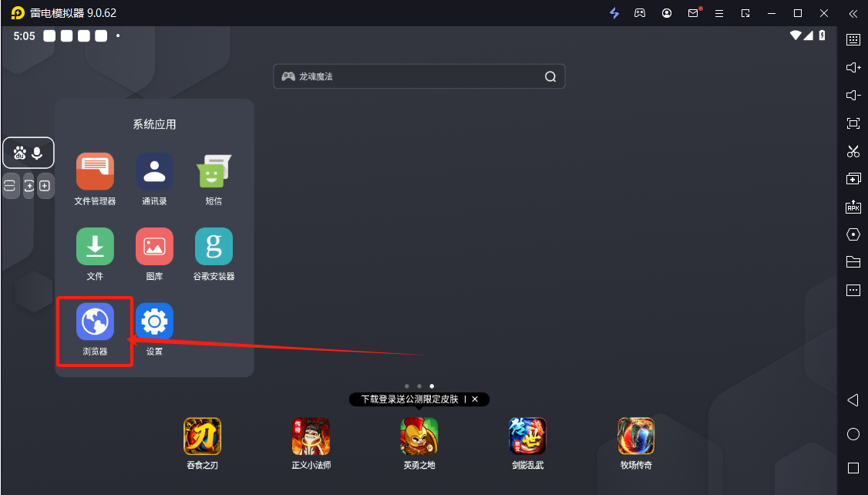Click the plus widget under voice input

coord(45,186)
